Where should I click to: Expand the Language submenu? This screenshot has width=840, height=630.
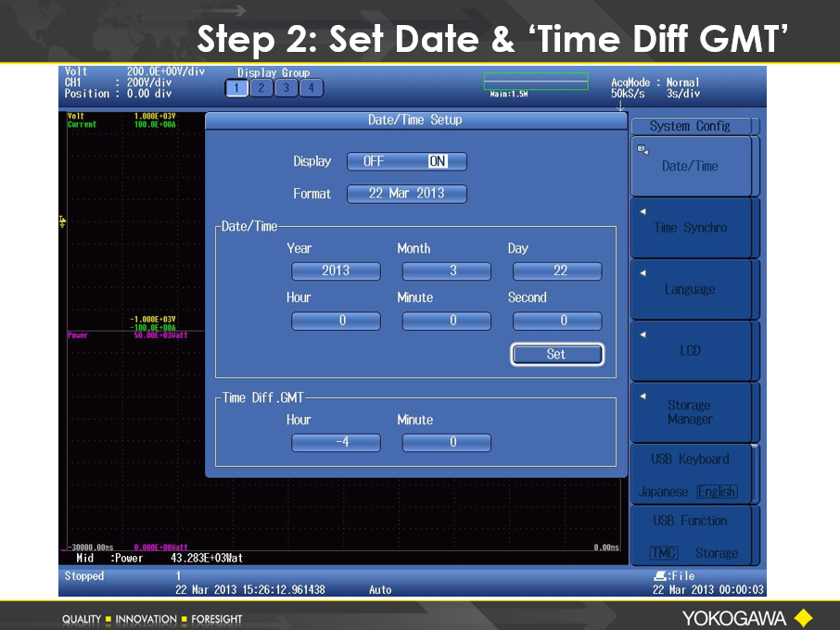tap(690, 289)
